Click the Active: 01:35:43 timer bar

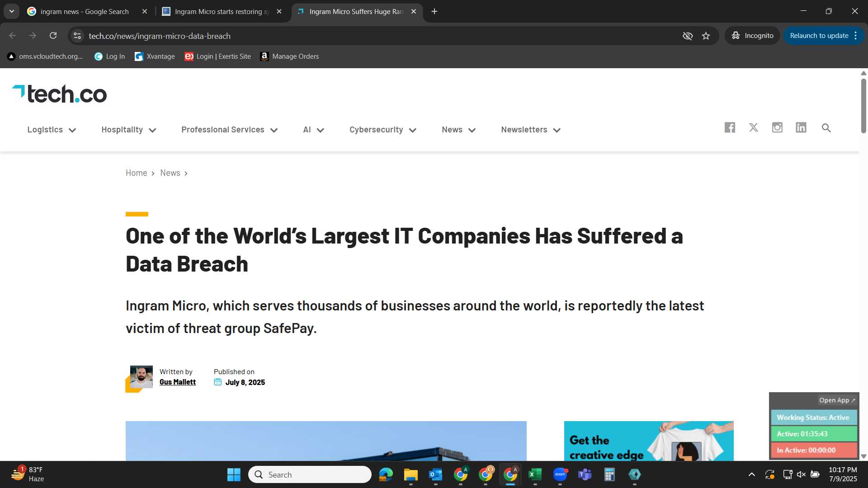[814, 434]
